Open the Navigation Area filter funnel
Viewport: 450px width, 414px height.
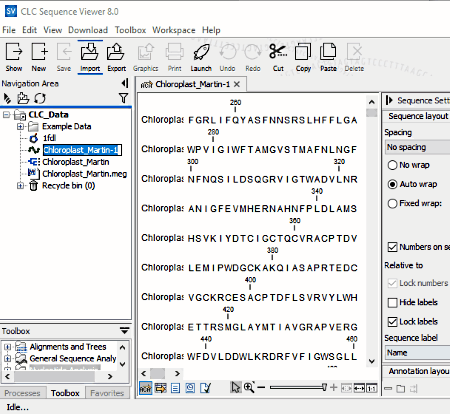click(x=123, y=98)
